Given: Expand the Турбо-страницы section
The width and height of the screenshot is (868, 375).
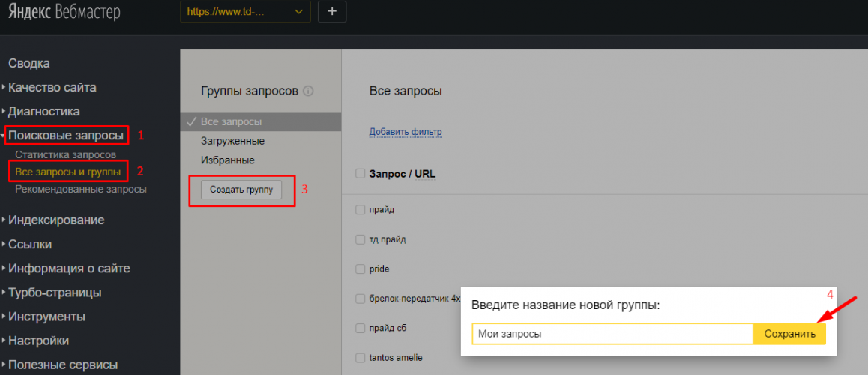Looking at the screenshot, I should (x=55, y=292).
